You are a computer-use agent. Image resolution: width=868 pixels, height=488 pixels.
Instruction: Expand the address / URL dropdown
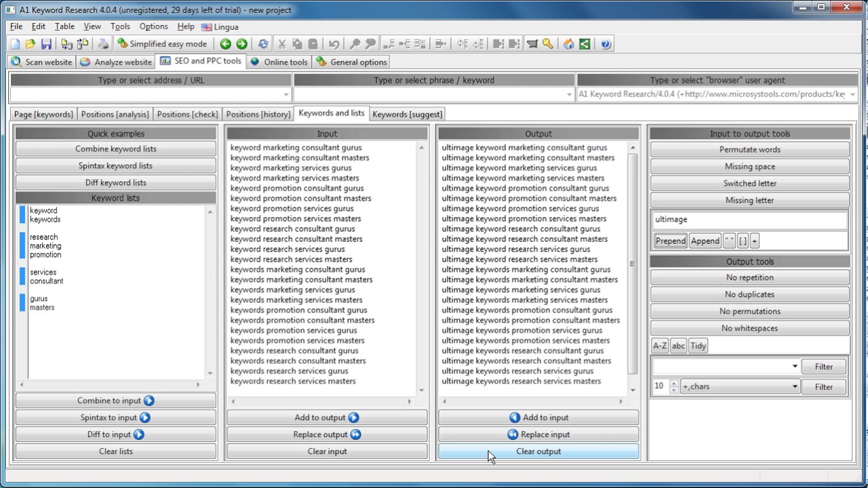point(286,94)
